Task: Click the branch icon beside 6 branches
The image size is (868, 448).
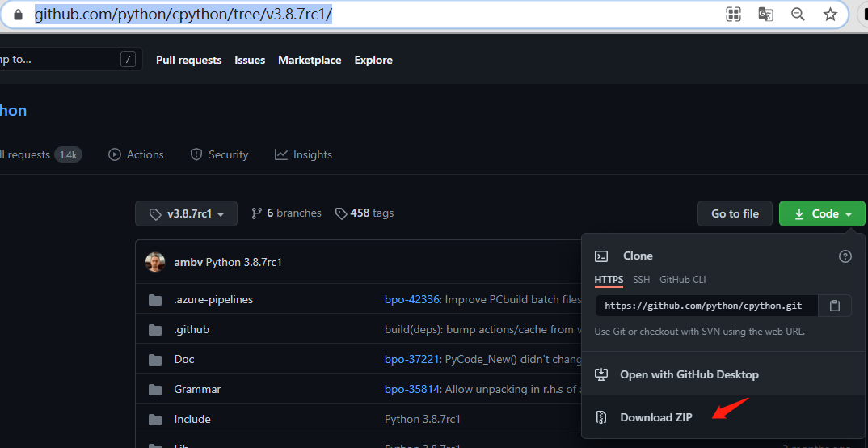Action: (256, 213)
